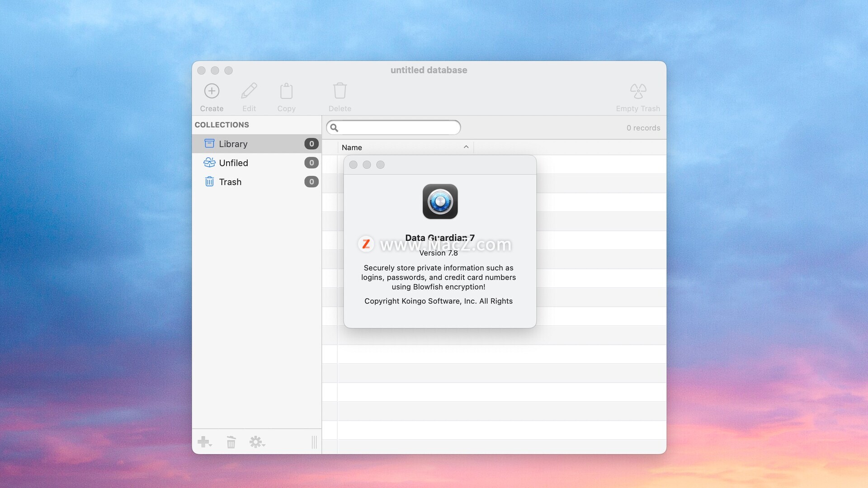Click the Delete trash toolbar icon
The width and height of the screenshot is (868, 488).
340,91
